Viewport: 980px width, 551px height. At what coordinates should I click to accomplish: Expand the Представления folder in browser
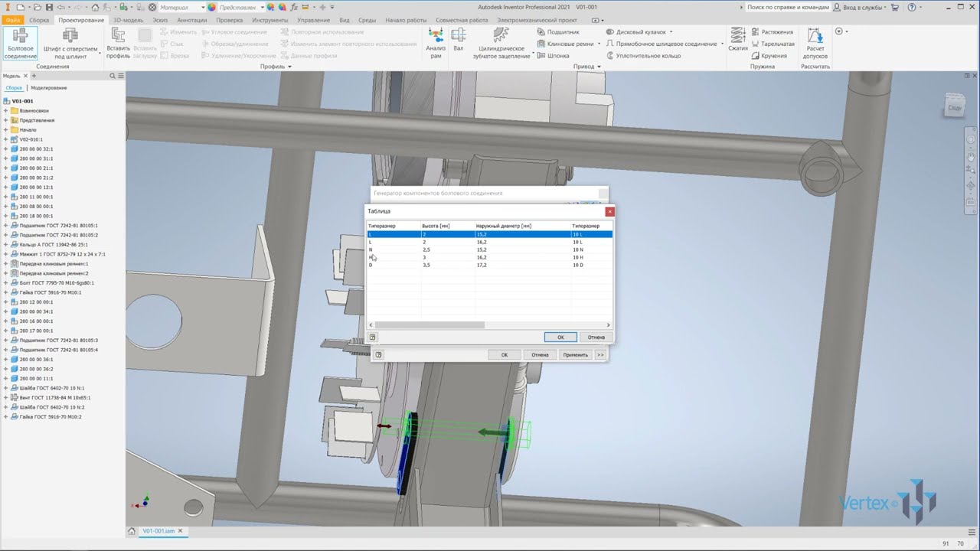pos(5,120)
